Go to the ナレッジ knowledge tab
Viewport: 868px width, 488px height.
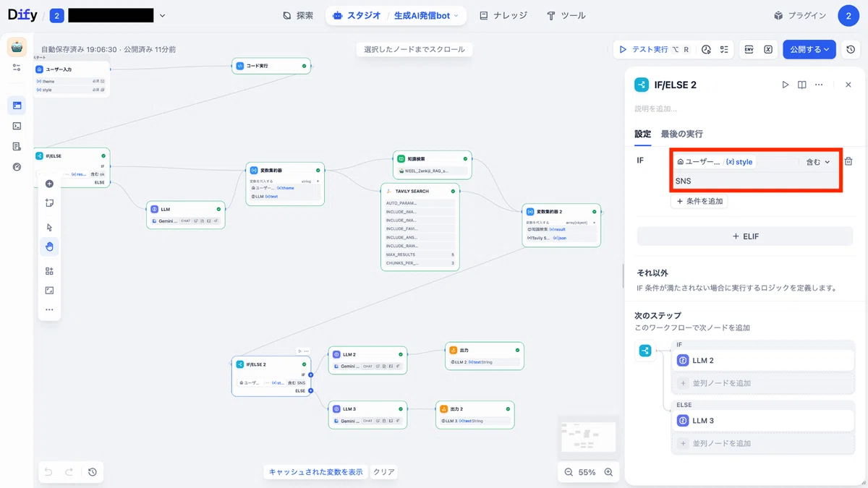click(503, 15)
